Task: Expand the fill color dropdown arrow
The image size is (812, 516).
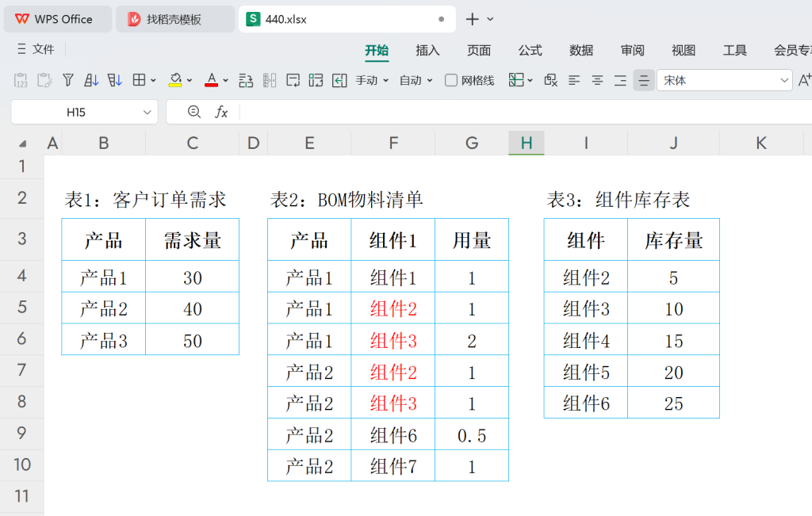Action: point(190,80)
